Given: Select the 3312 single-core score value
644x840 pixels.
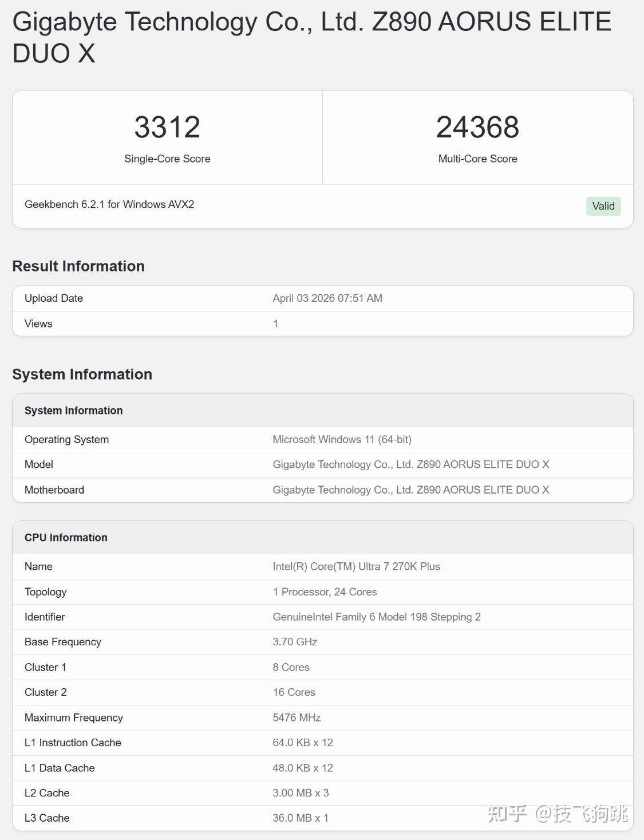Looking at the screenshot, I should tap(167, 127).
